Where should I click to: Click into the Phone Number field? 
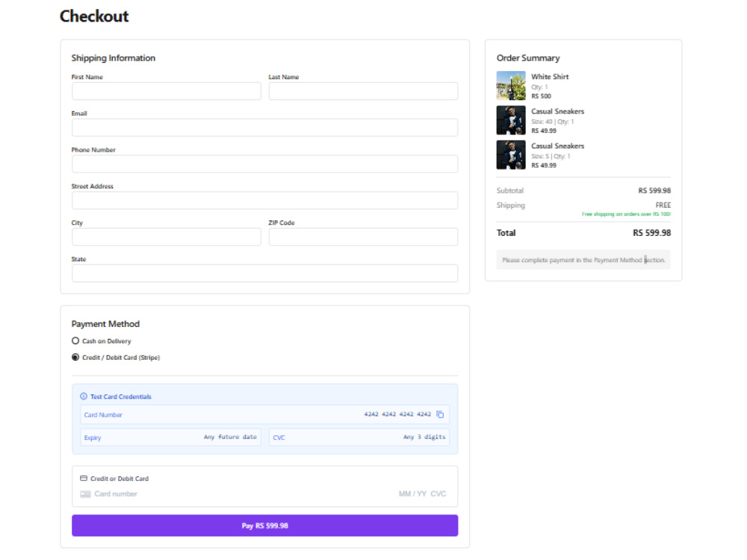click(x=265, y=164)
